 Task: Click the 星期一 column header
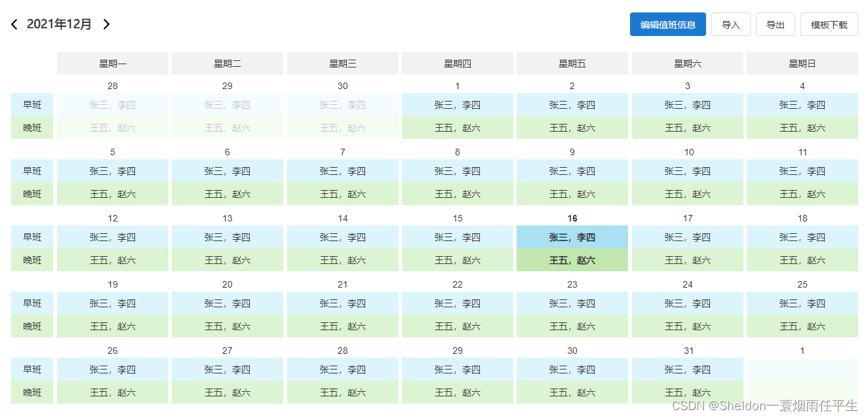coord(113,64)
